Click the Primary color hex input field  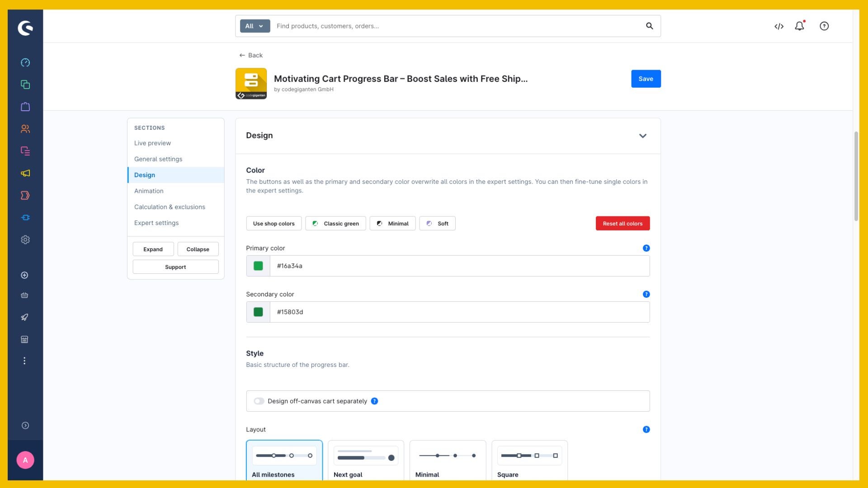click(460, 266)
